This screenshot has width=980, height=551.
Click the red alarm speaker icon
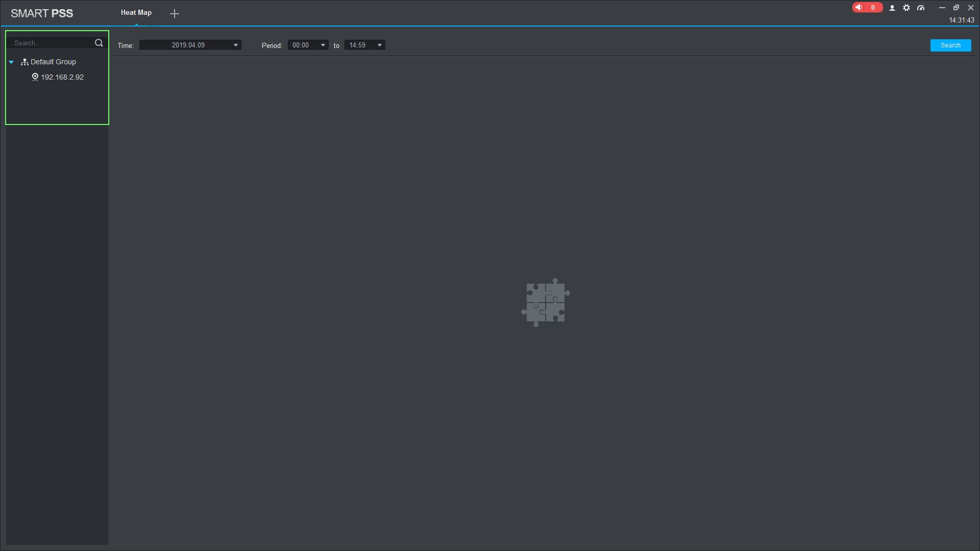point(859,8)
